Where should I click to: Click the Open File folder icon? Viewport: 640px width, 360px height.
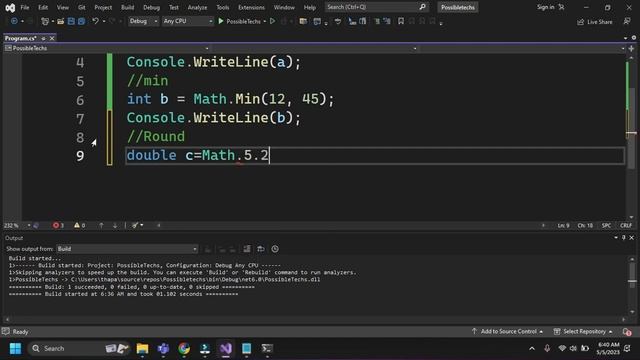[60, 21]
